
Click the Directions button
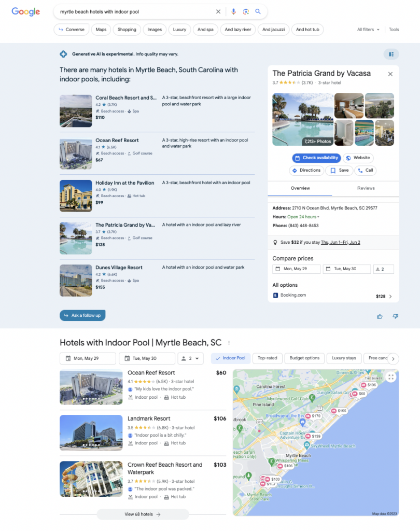306,170
